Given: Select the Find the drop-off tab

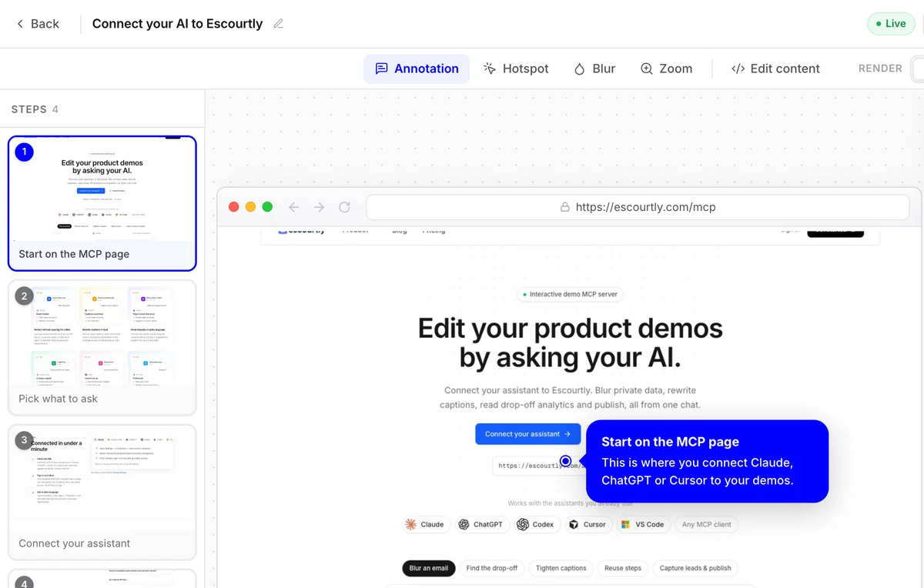Looking at the screenshot, I should tap(492, 568).
